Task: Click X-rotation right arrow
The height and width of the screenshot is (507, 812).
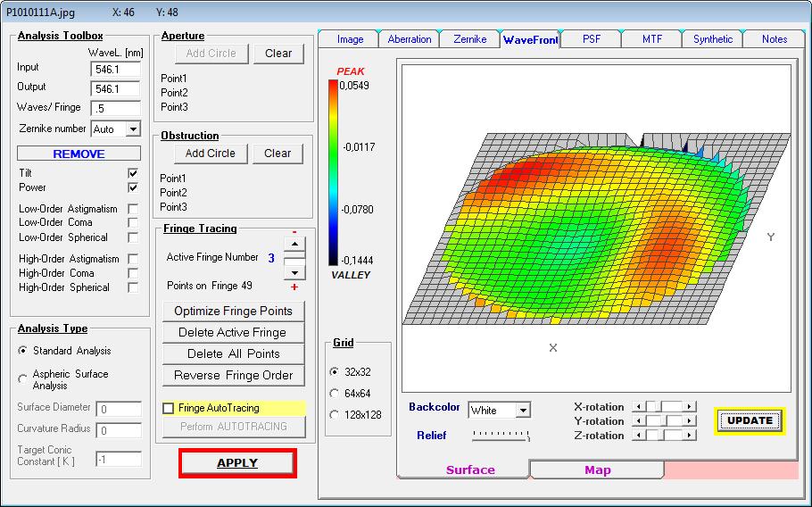Action: pos(689,406)
